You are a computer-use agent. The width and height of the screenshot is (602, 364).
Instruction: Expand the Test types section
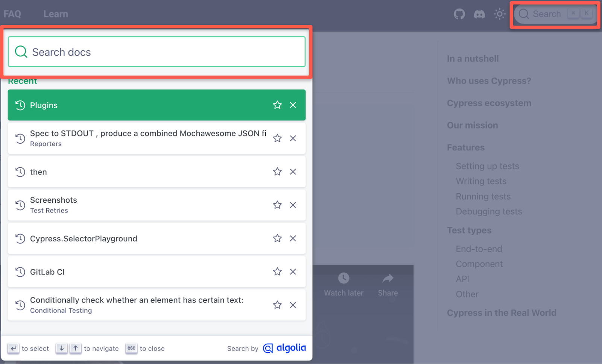pyautogui.click(x=469, y=230)
